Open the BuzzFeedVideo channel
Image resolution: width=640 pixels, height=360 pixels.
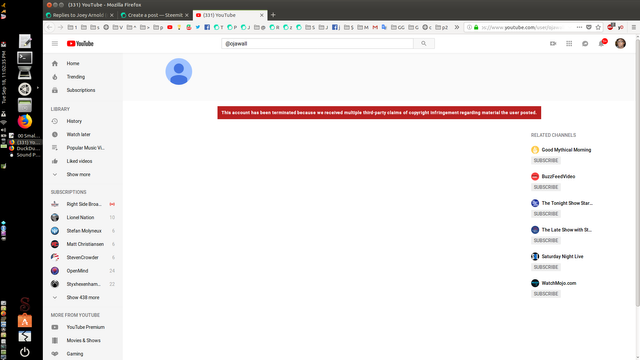click(558, 176)
